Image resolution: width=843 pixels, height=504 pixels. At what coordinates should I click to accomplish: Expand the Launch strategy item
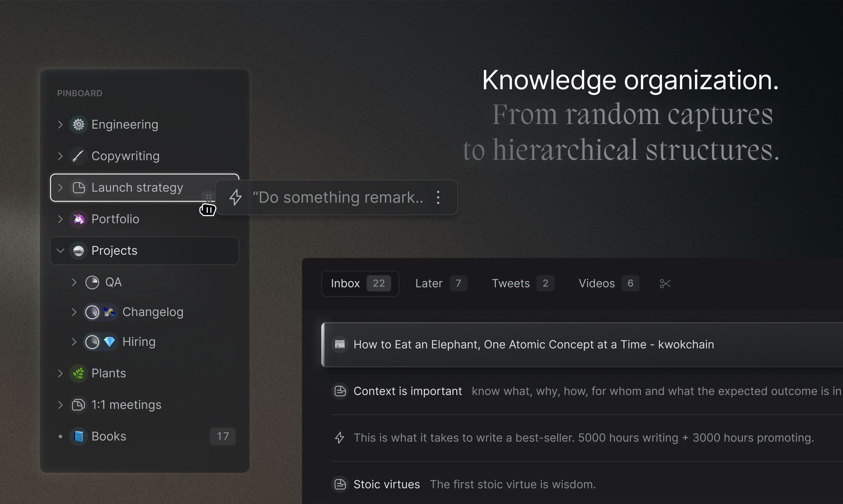[60, 188]
